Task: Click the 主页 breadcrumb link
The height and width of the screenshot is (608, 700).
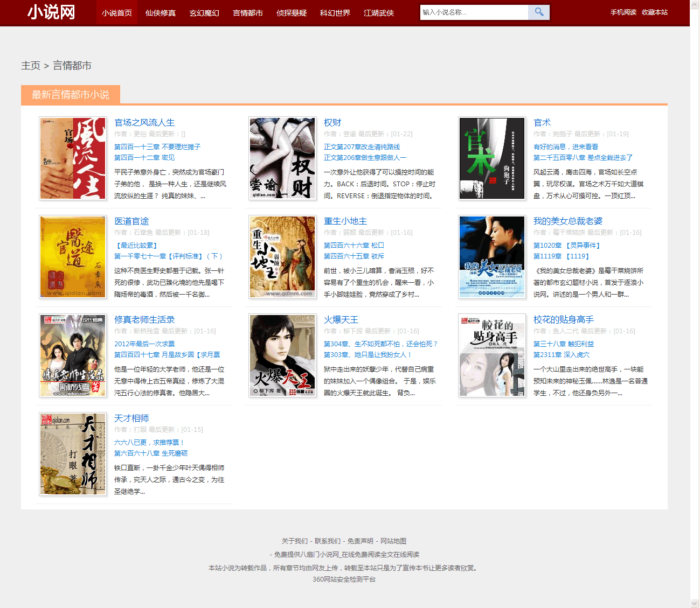Action: click(x=30, y=66)
